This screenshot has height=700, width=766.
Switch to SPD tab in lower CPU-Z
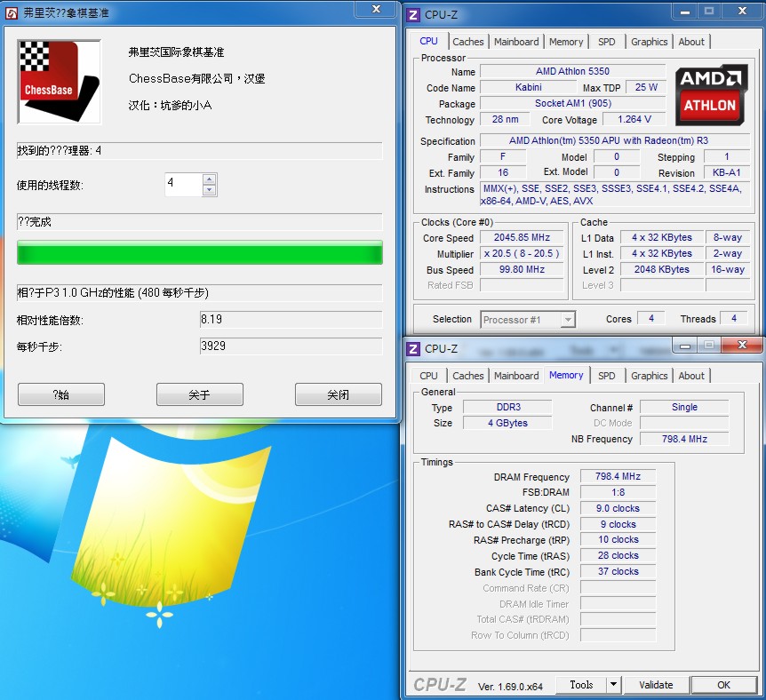coord(607,376)
